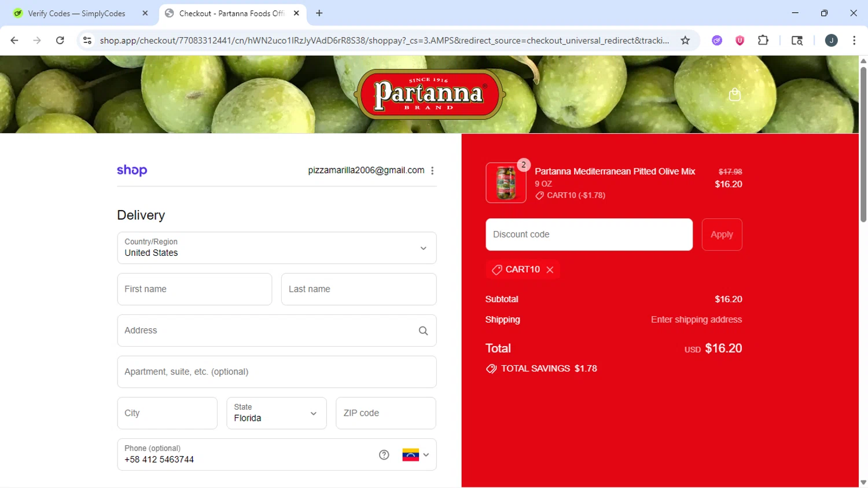Click Partanna Mediterranean Pitted Olive Mix title
868x488 pixels.
[x=615, y=171]
